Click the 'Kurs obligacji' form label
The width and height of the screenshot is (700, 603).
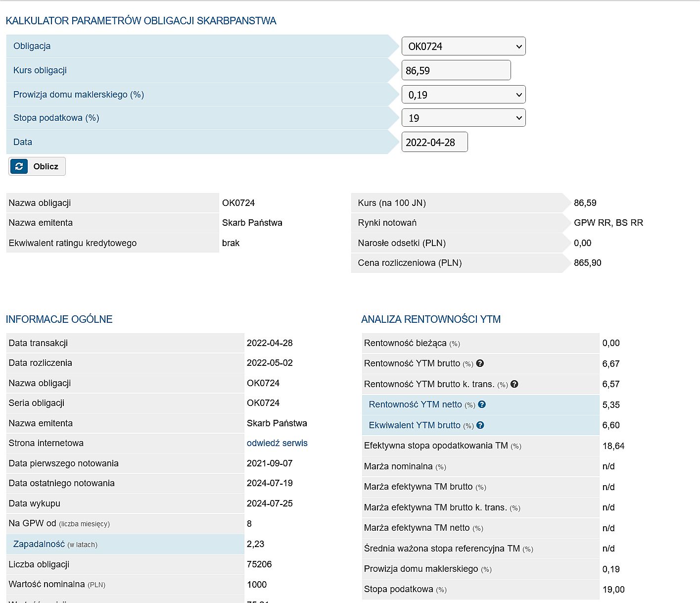[40, 70]
